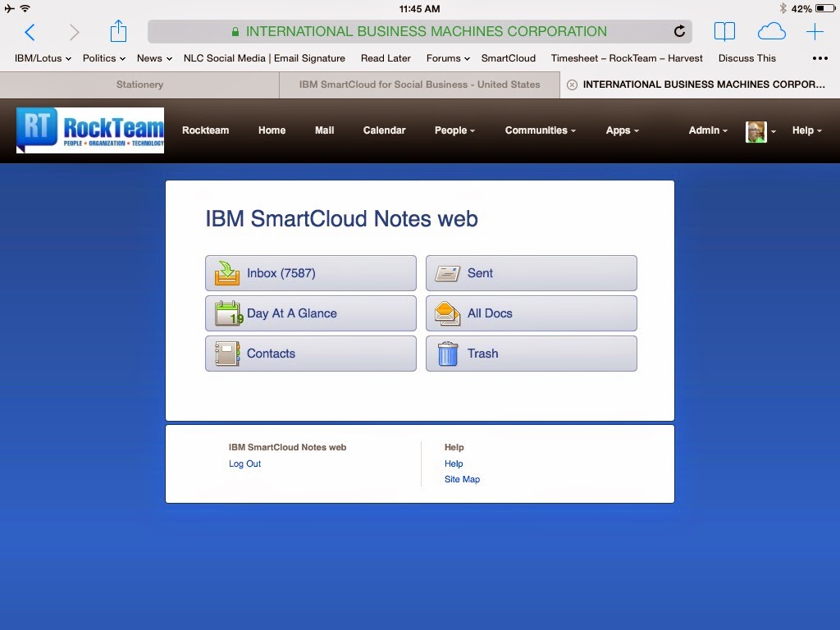Click the Contacts address book icon

[x=227, y=354]
